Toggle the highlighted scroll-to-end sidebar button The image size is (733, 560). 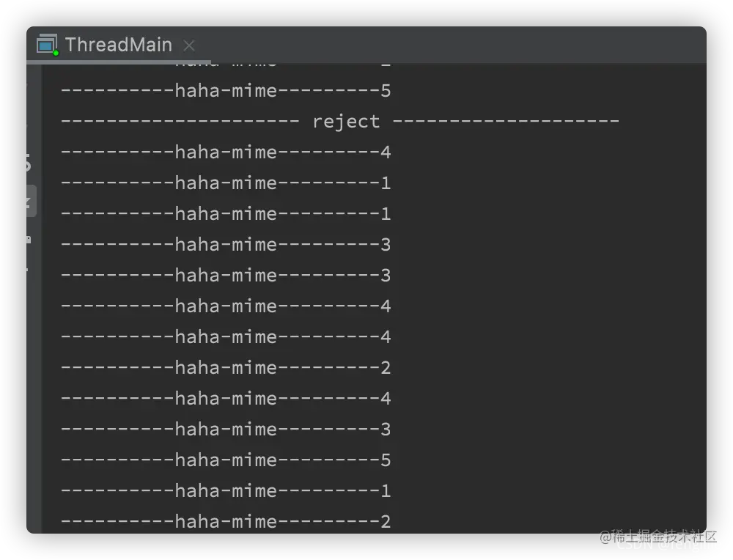(x=31, y=201)
